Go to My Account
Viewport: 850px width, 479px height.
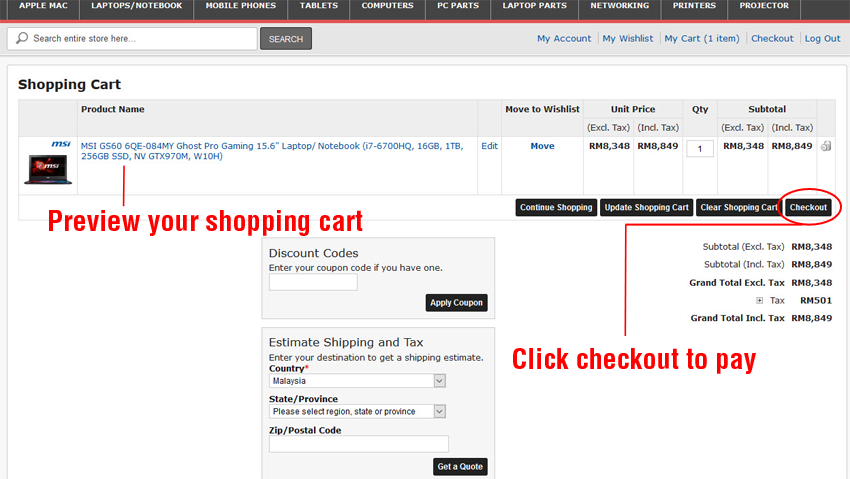click(564, 38)
